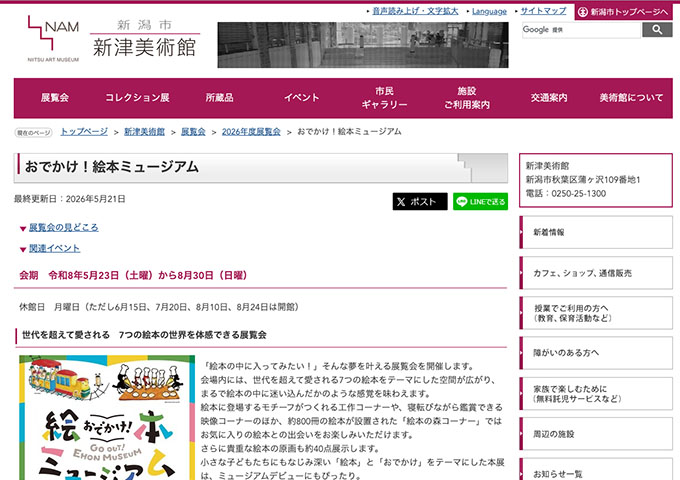680x480 pixels.
Task: Open 所蔵品 in main navigation
Action: pos(219,98)
